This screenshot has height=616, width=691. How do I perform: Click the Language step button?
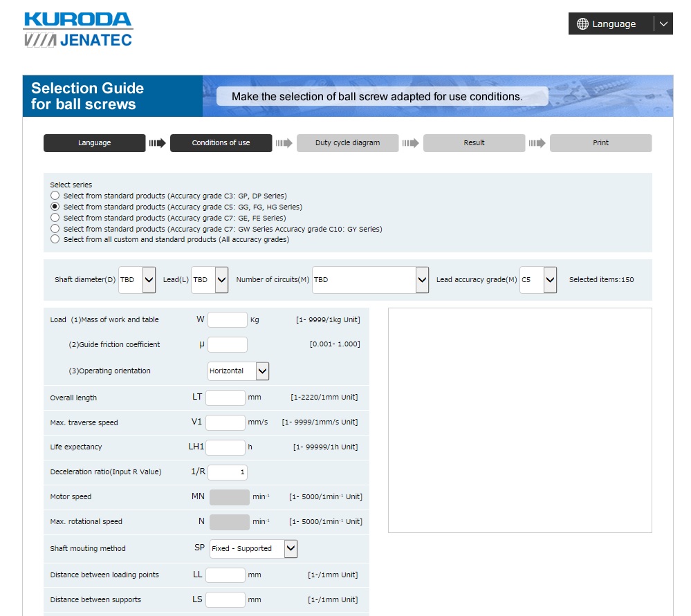point(94,142)
